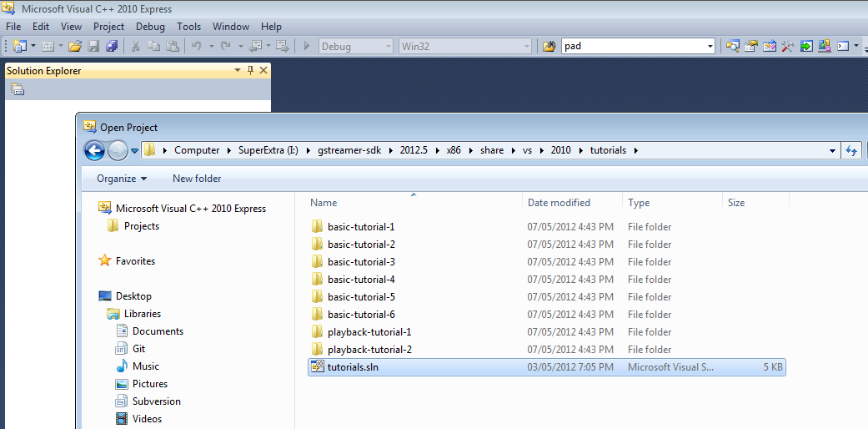Viewport: 868px width, 429px height.
Task: Select the basic-tutorial-3 folder
Action: (361, 262)
